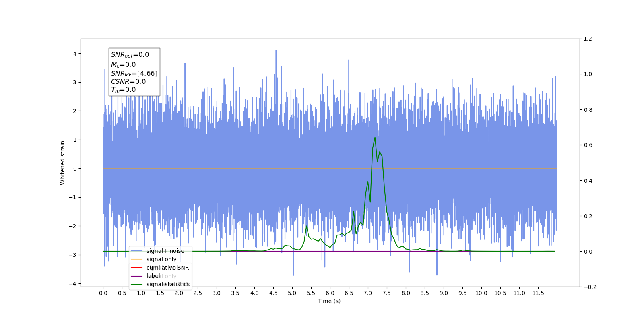Click the x-axis tick label 3.0
The height and width of the screenshot is (322, 644).
pyautogui.click(x=217, y=293)
